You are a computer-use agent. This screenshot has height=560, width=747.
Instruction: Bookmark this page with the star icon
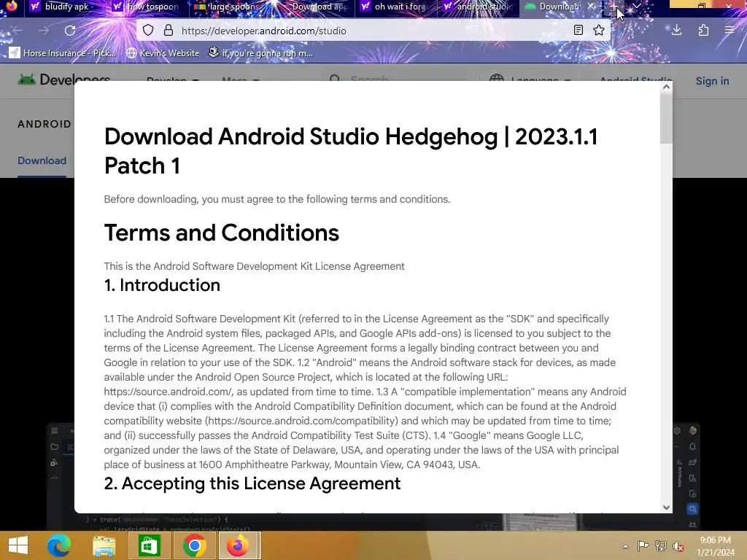(x=599, y=31)
